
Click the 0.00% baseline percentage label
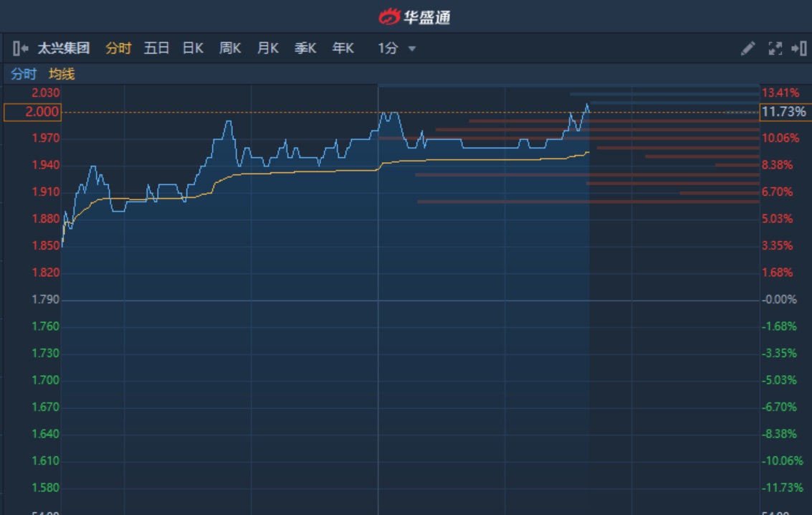780,300
